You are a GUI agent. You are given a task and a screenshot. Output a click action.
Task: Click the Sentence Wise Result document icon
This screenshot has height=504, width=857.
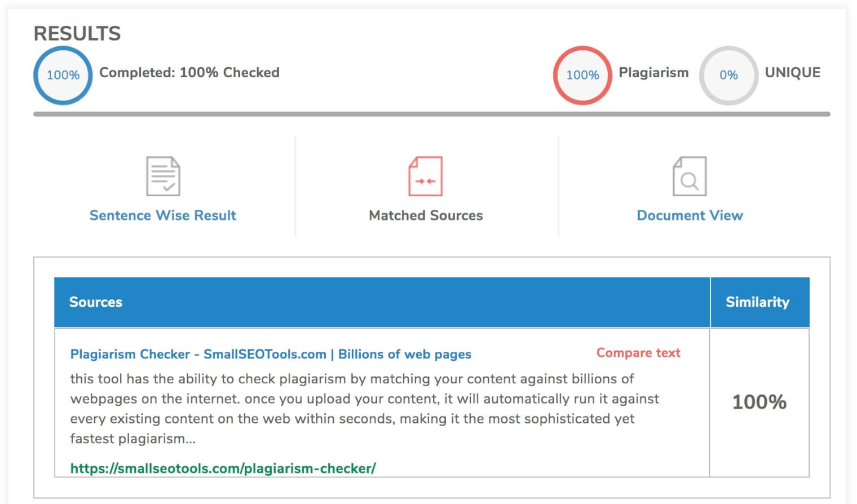tap(163, 176)
